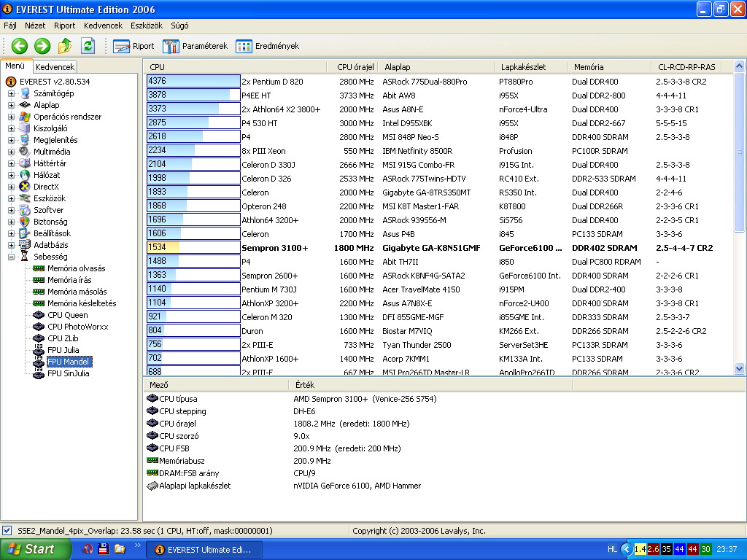
Task: Click the Adatbázis icon in tree
Action: point(24,245)
